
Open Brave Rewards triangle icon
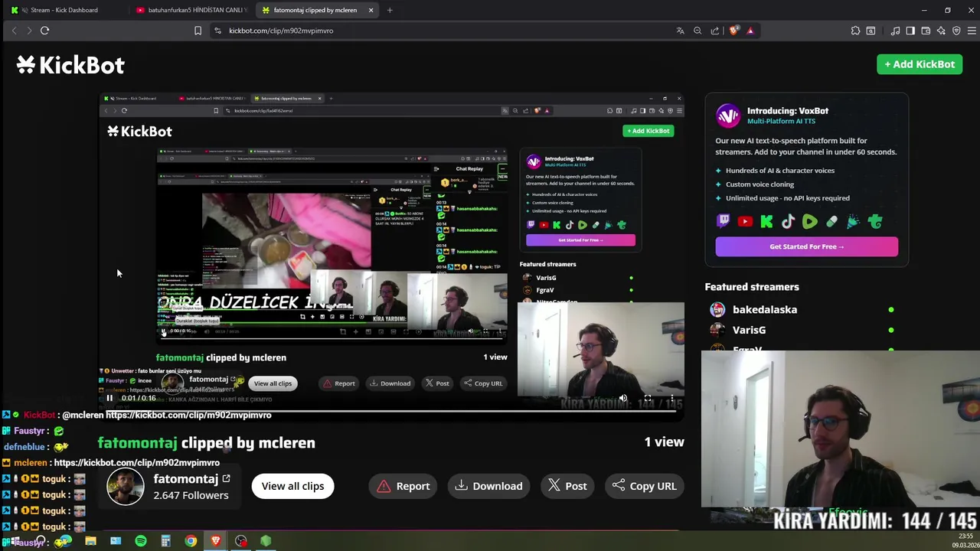pos(750,31)
